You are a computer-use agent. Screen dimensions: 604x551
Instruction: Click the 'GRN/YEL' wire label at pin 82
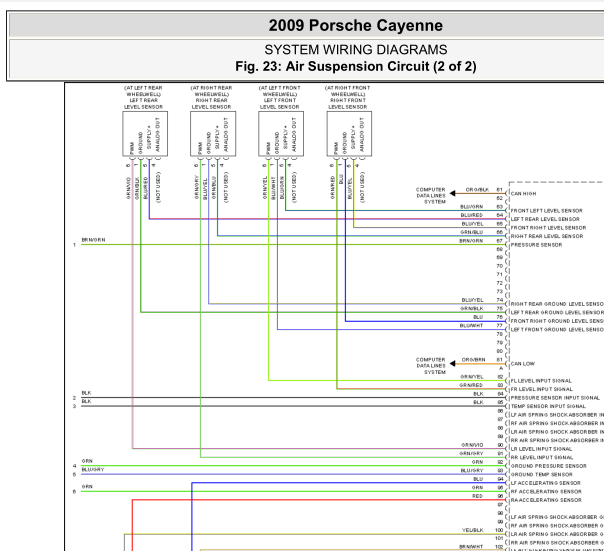[471, 377]
